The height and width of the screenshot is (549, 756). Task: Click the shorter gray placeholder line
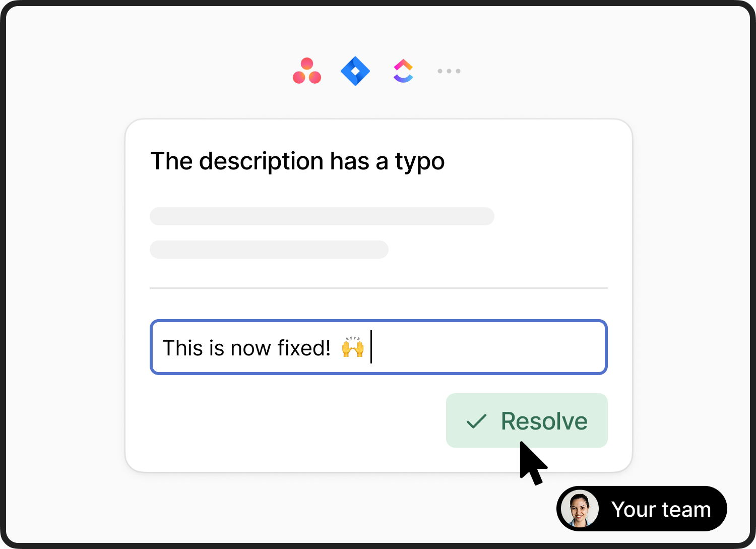[269, 250]
